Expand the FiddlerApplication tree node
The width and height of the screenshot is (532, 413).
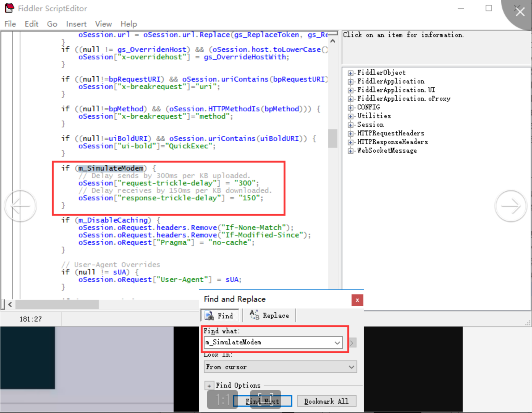[x=350, y=82]
